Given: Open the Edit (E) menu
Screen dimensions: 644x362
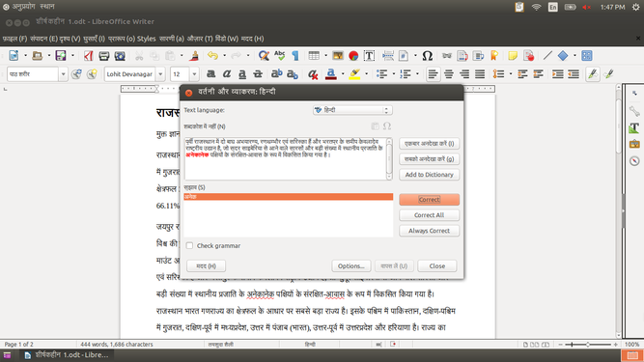Looking at the screenshot, I should [43, 39].
